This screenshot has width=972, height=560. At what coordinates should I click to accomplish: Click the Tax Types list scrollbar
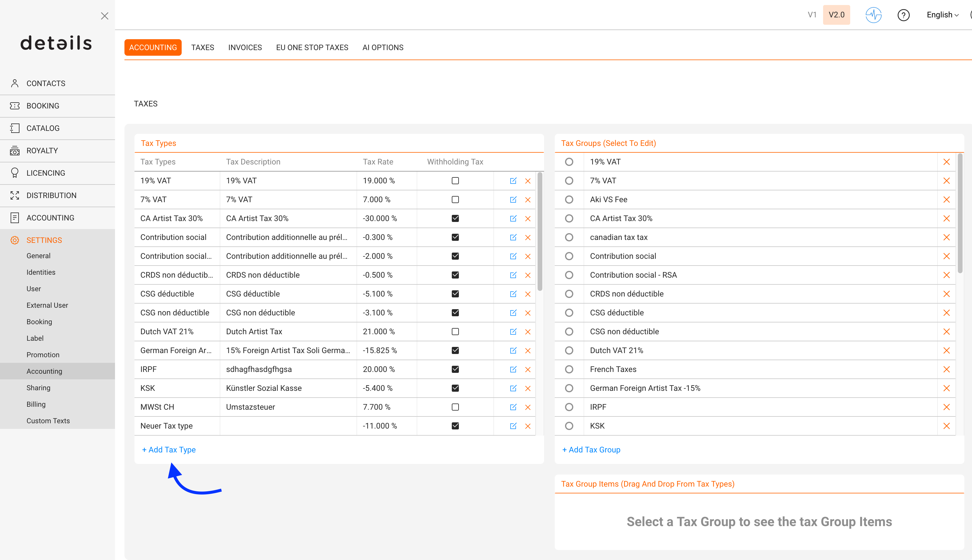(539, 232)
